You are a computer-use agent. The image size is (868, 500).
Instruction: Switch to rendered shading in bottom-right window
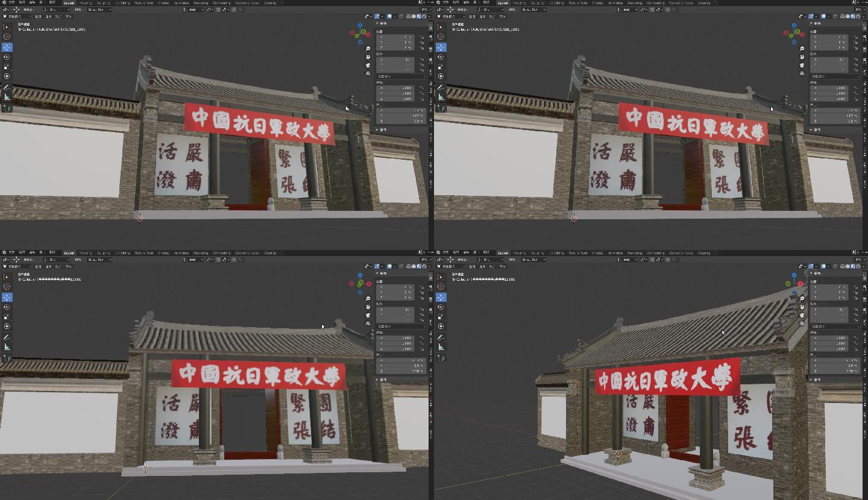pyautogui.click(x=858, y=266)
